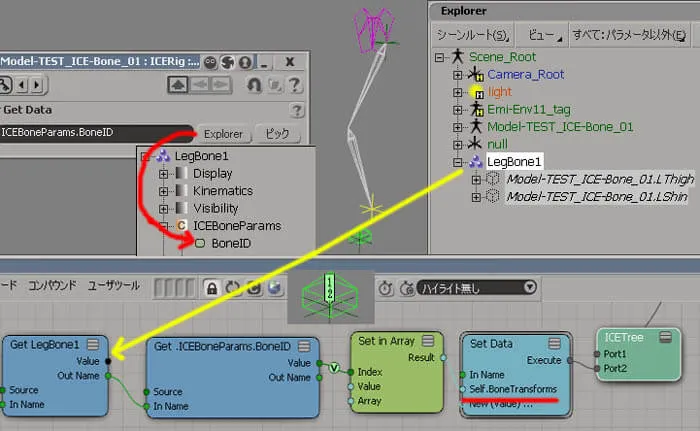Click the keyhole lock icon in title bar
Screen dimensions: 700x431
pos(245,62)
